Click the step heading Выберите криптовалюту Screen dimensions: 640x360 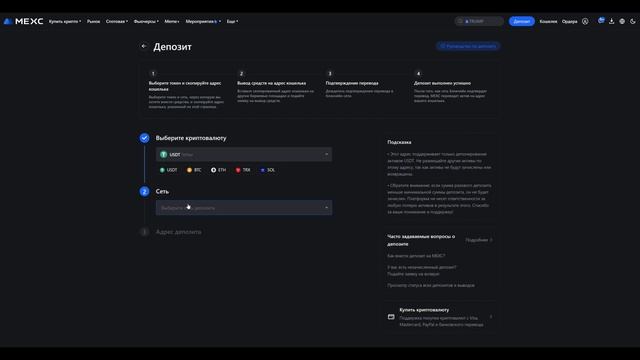tap(191, 138)
